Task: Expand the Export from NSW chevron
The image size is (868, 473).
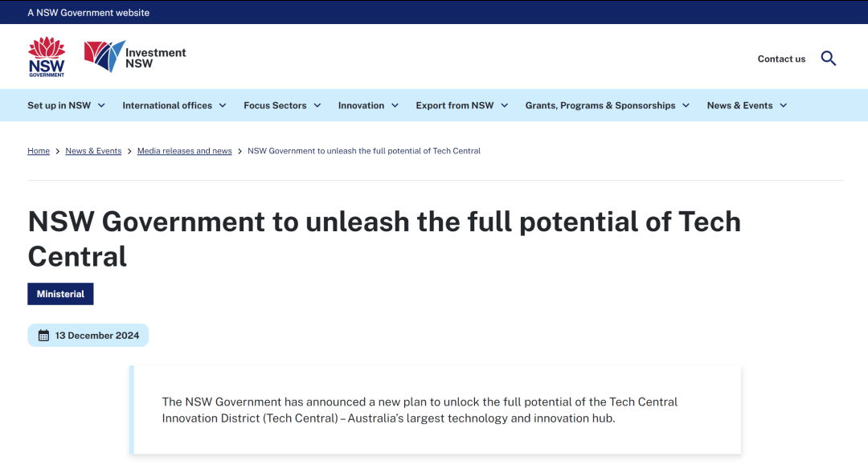Action: tap(504, 105)
